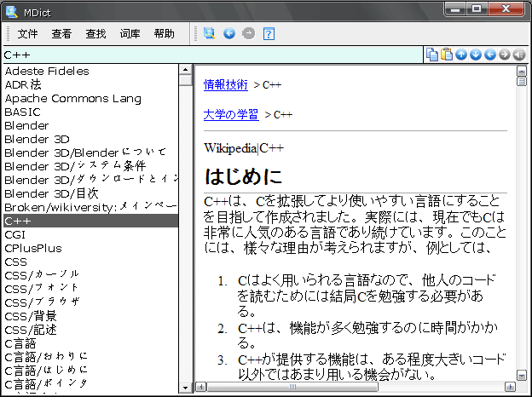
Task: Follow the 大学の学習 link
Action: point(231,114)
